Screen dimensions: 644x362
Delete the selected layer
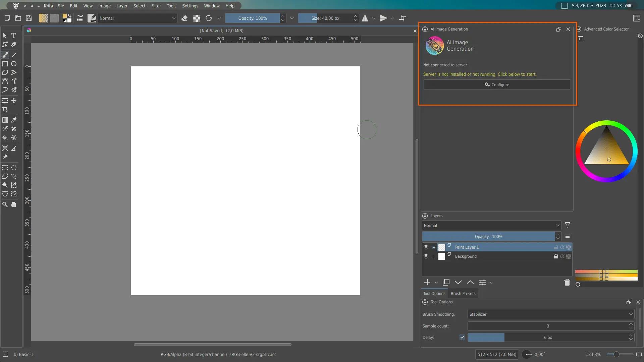pos(567,282)
